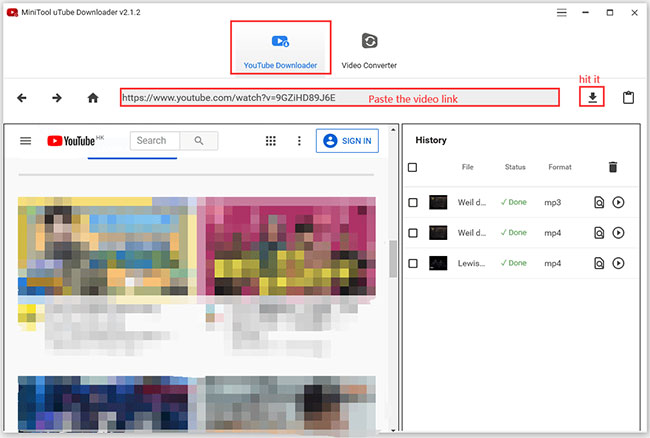The width and height of the screenshot is (650, 438).
Task: Click the History panel heading
Action: (x=431, y=140)
